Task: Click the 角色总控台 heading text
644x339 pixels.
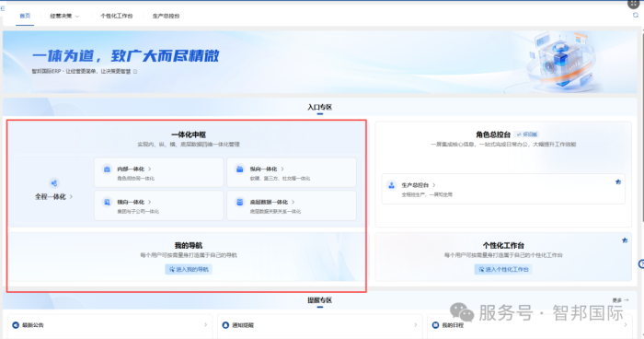Action: pyautogui.click(x=493, y=134)
